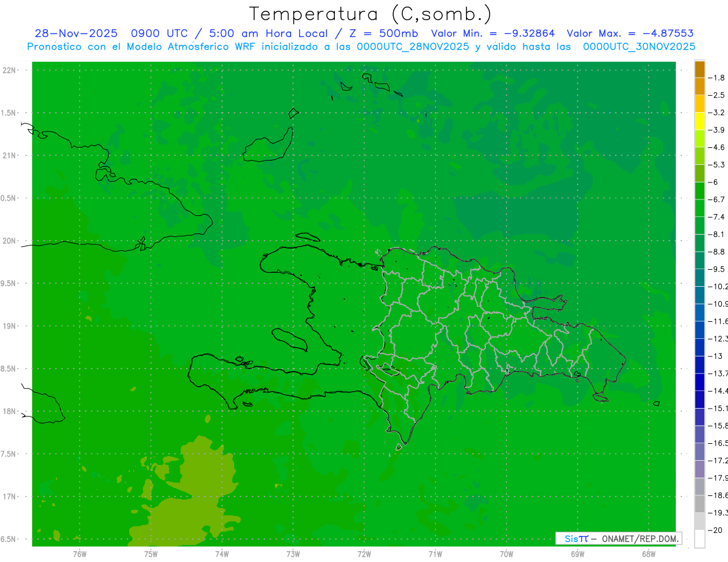This screenshot has height=562, width=728.
Task: Select the olive-green swatch between -5.3 and -6
Action: (x=699, y=173)
